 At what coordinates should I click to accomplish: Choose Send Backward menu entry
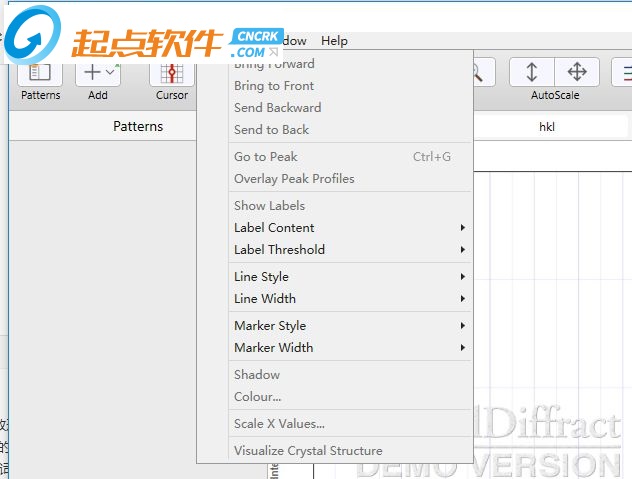tap(350, 108)
